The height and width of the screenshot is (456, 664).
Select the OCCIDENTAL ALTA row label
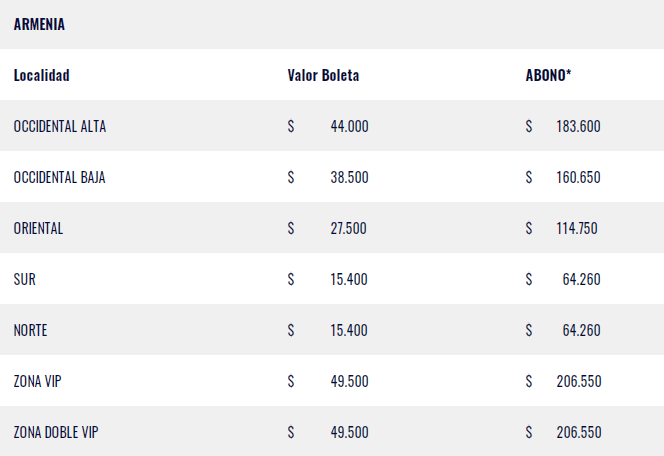[x=60, y=127]
